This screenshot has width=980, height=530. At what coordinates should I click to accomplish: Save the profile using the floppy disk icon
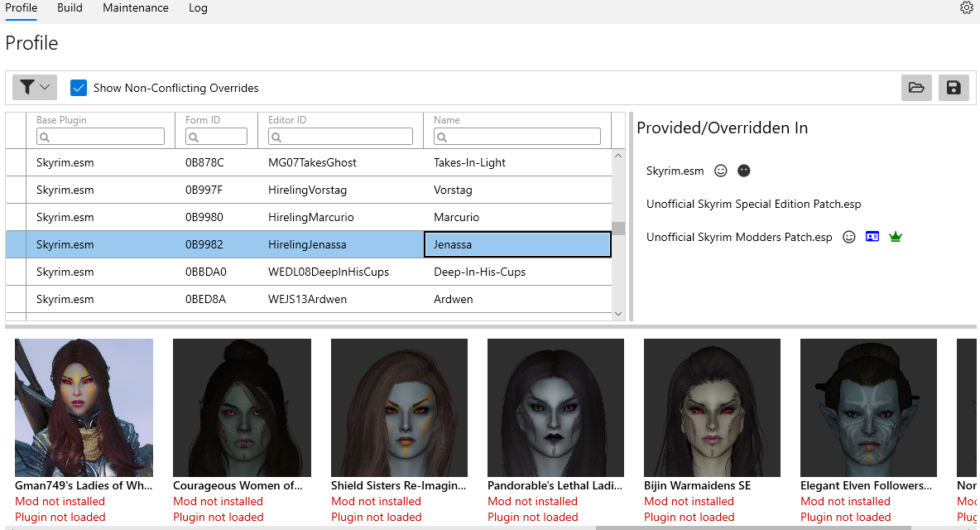click(954, 88)
